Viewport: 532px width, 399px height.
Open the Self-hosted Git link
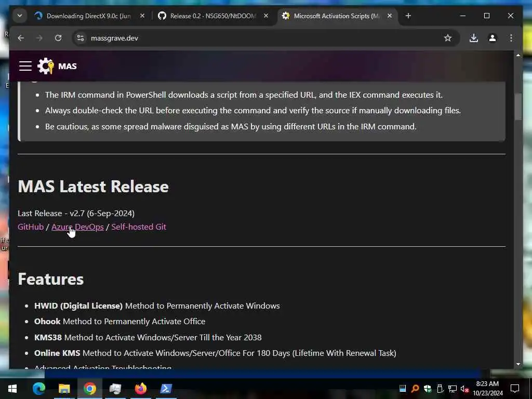139,227
